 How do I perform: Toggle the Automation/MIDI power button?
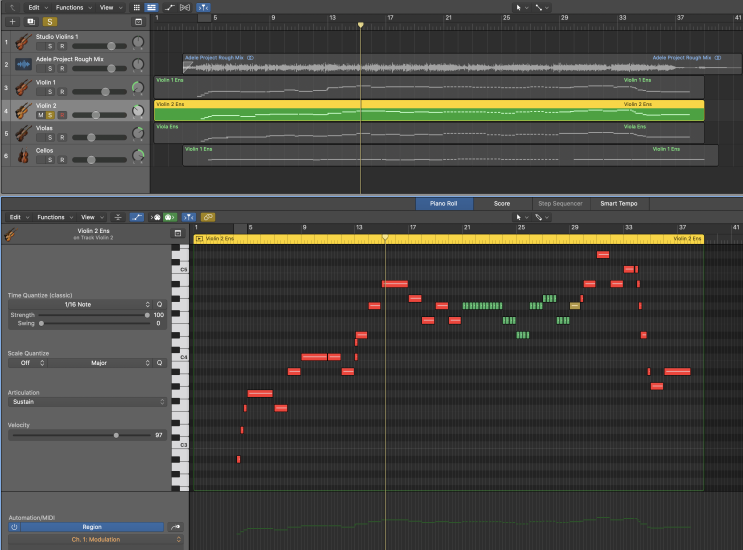14,527
